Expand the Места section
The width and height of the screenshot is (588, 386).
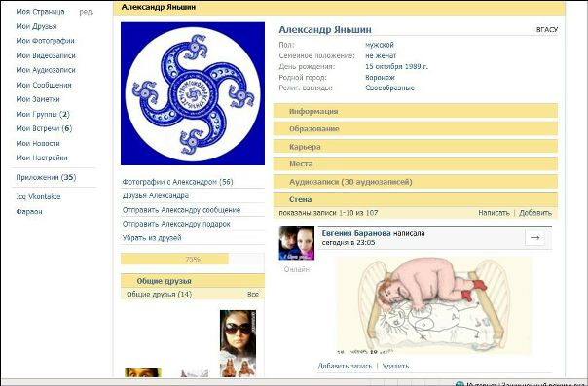(x=415, y=164)
